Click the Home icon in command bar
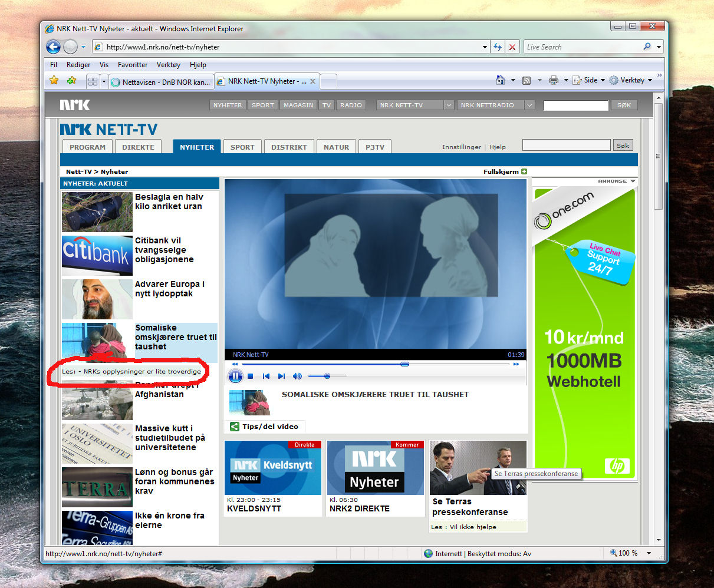The height and width of the screenshot is (588, 714). pos(501,80)
